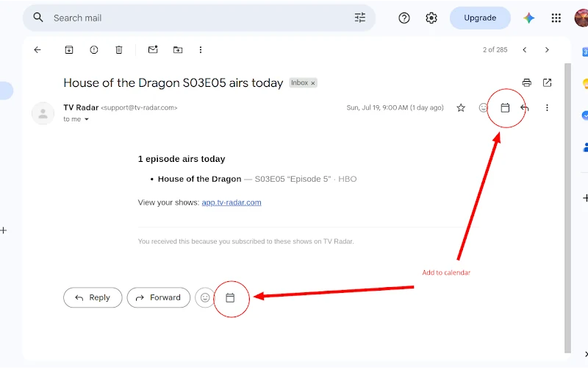Open the email in a new window

click(x=547, y=82)
